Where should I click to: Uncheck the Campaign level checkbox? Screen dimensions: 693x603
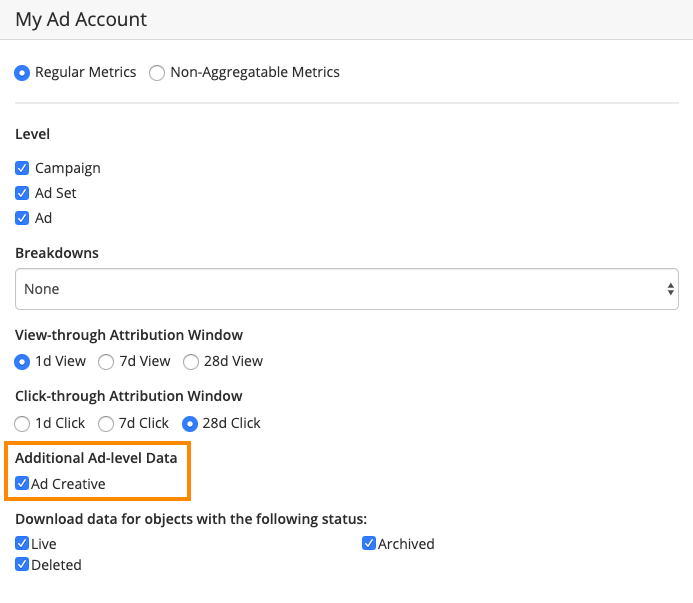click(x=22, y=168)
